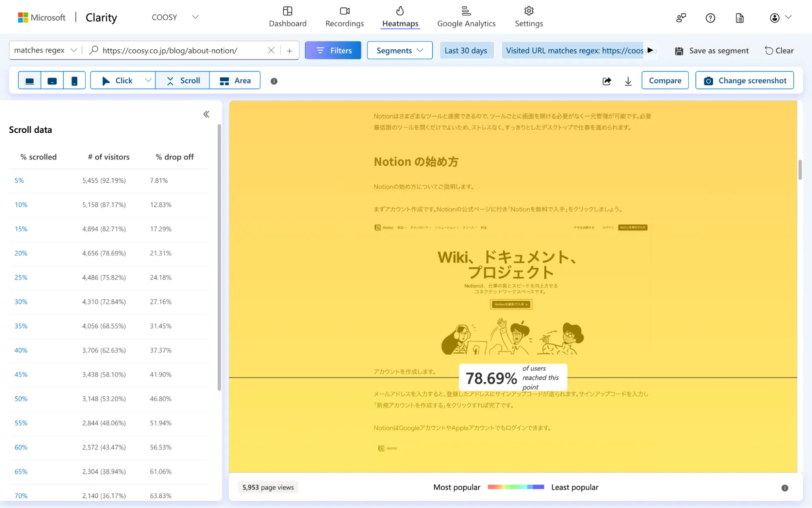Image resolution: width=812 pixels, height=508 pixels.
Task: Change the Last 30 days date range
Action: pyautogui.click(x=466, y=50)
